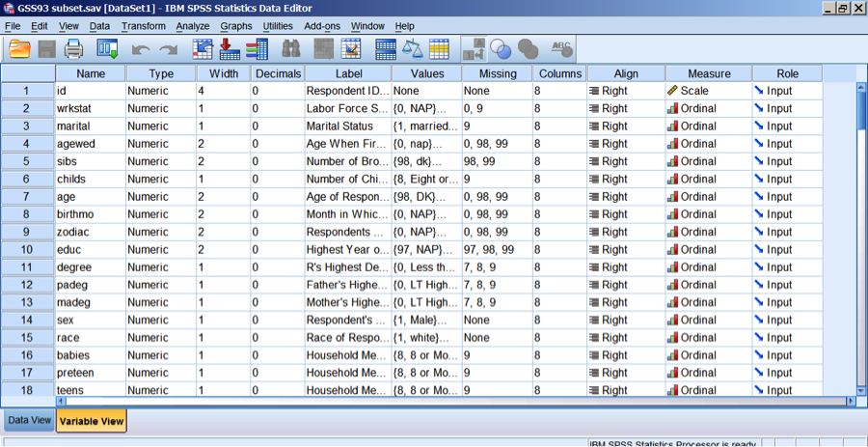Click the label cell 'R's Highest De...'
This screenshot has height=447, width=868.
tap(348, 267)
